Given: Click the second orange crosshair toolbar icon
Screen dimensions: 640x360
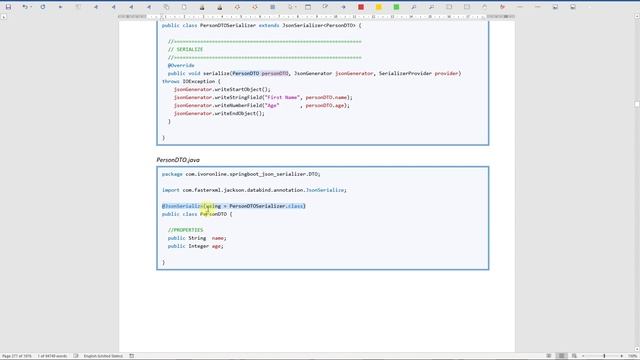Looking at the screenshot, I should coord(255,7).
